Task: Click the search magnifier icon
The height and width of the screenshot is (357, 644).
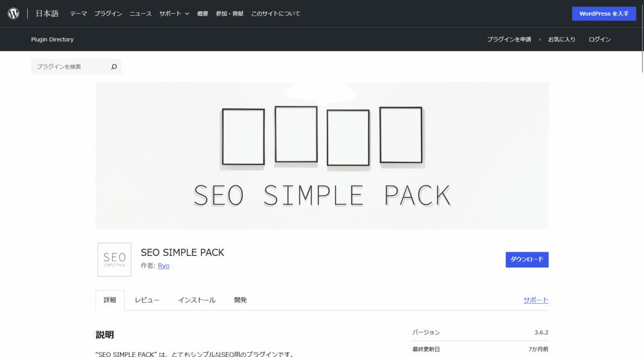Action: click(x=114, y=66)
